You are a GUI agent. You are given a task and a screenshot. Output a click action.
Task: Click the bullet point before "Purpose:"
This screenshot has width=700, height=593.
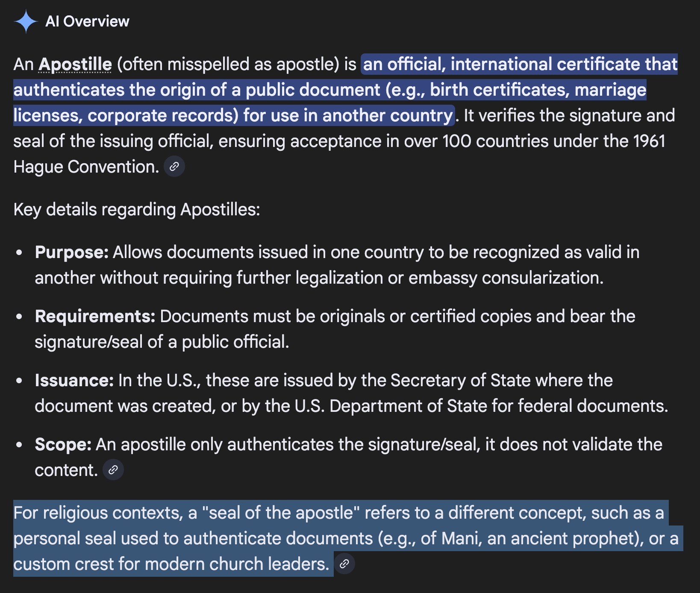click(x=19, y=252)
